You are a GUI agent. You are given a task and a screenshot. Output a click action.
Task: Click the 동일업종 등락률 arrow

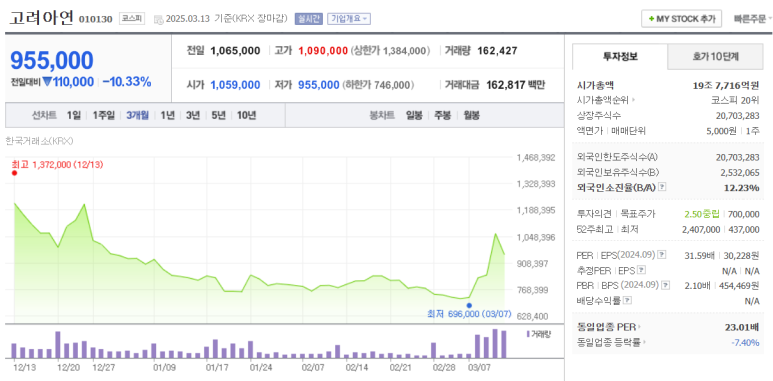(644, 342)
